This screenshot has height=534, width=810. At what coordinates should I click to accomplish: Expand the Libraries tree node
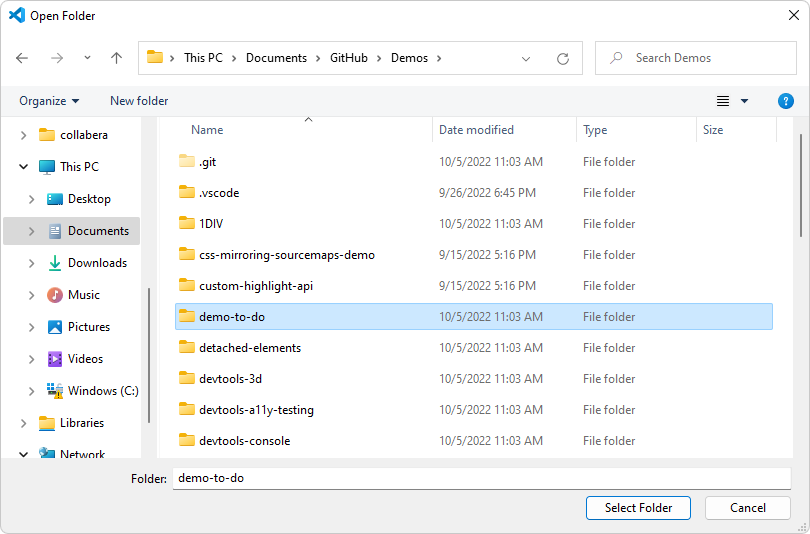tap(23, 423)
